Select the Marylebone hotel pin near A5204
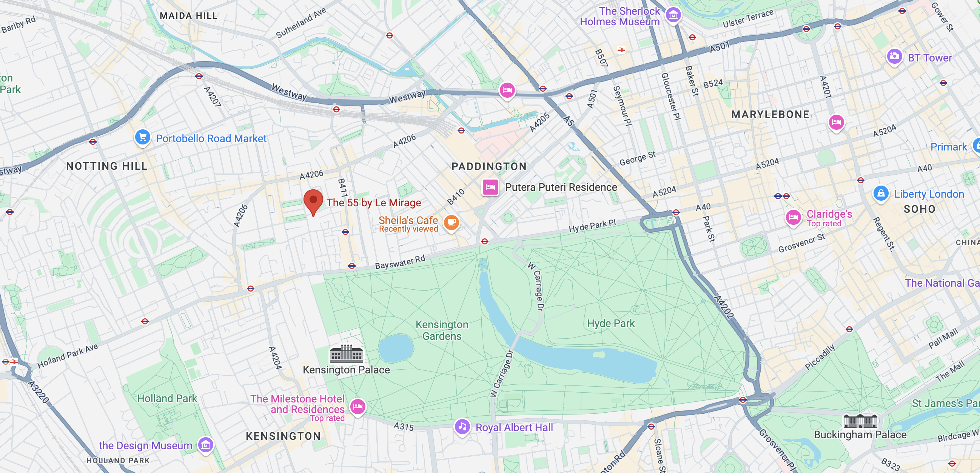980x473 pixels. point(836,123)
